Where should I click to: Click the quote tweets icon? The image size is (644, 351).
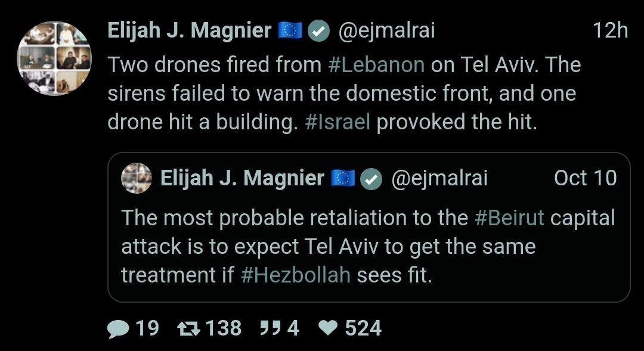click(x=270, y=328)
